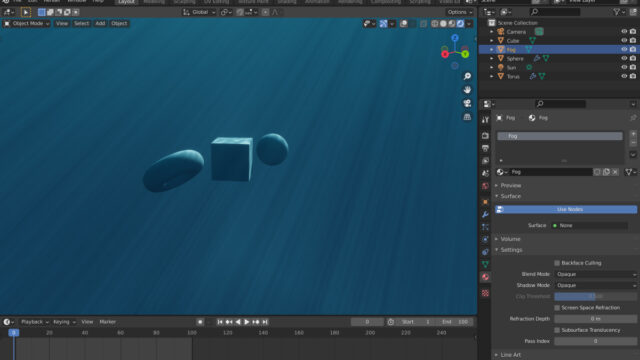Select the Tool properties tab icon
This screenshot has width=640, height=360.
pos(485,120)
